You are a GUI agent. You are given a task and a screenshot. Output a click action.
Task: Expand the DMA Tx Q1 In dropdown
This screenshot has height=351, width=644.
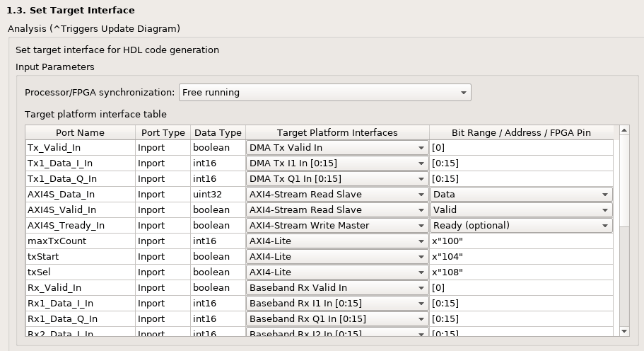(336, 179)
